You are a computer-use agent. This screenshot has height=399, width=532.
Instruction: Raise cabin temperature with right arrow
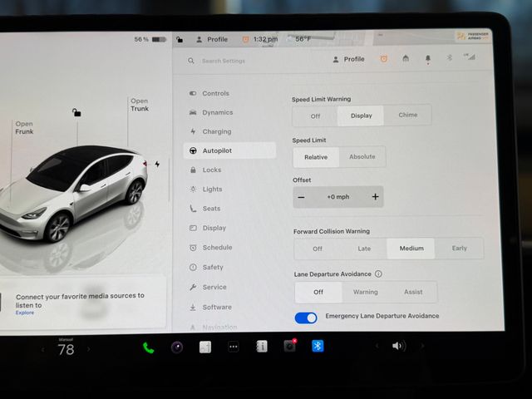[x=89, y=349]
